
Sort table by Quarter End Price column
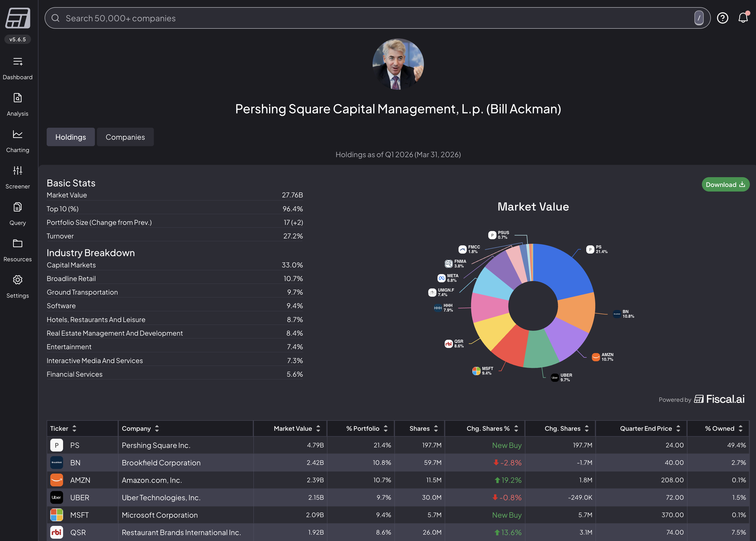tap(678, 428)
